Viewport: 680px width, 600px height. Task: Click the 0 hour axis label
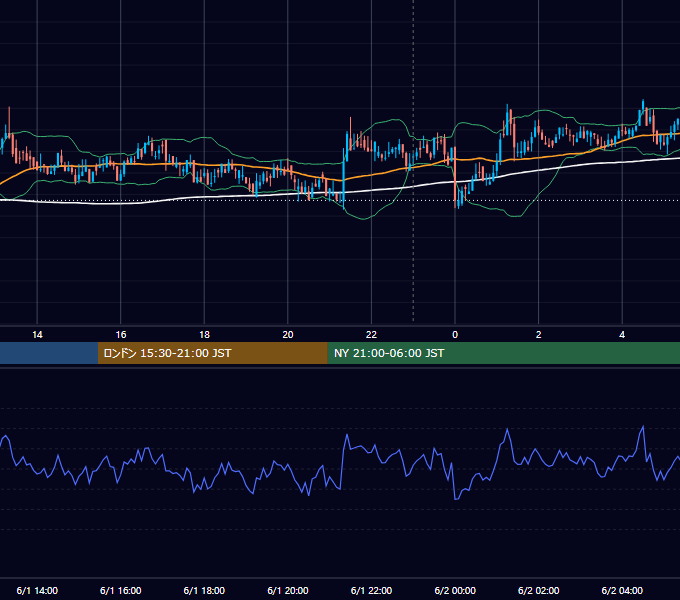coord(455,335)
